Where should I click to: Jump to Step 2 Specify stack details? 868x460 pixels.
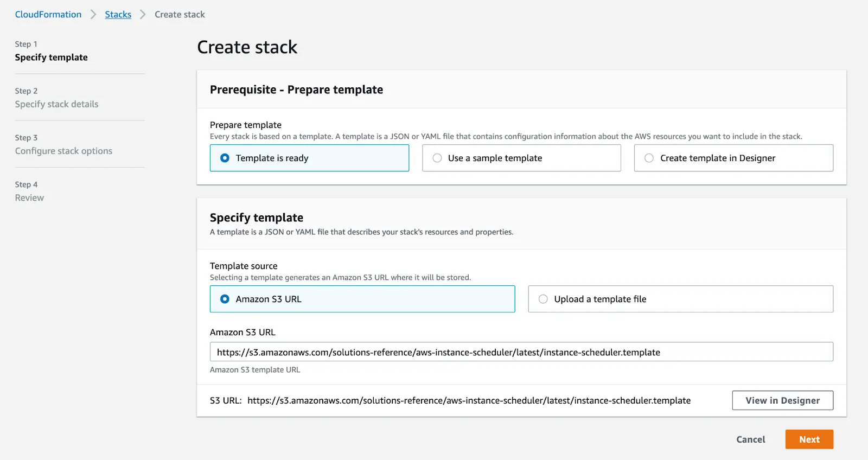point(56,98)
